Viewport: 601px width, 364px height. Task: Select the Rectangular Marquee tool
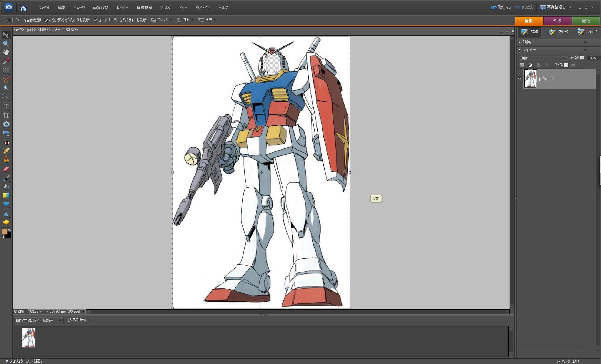click(6, 71)
